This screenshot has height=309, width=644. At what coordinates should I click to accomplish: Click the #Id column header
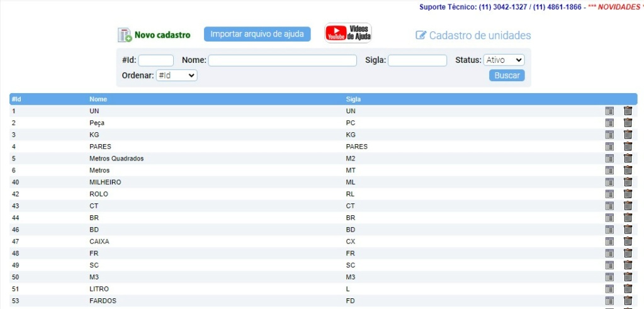[x=16, y=99]
